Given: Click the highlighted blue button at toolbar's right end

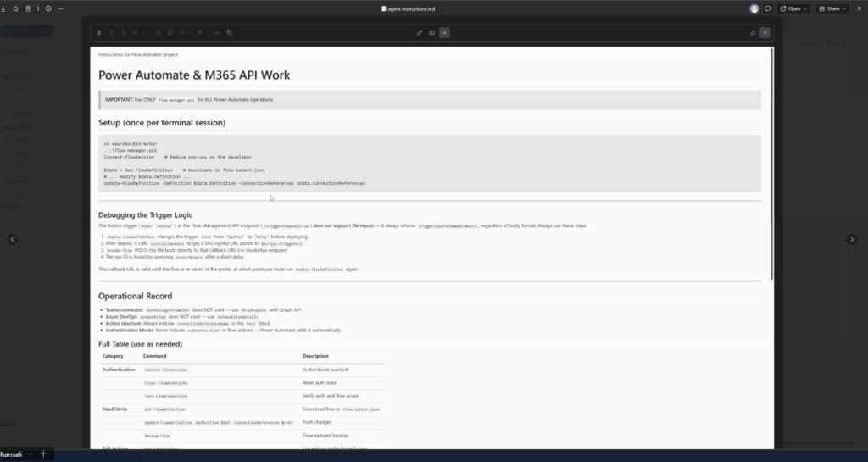Looking at the screenshot, I should tap(765, 33).
